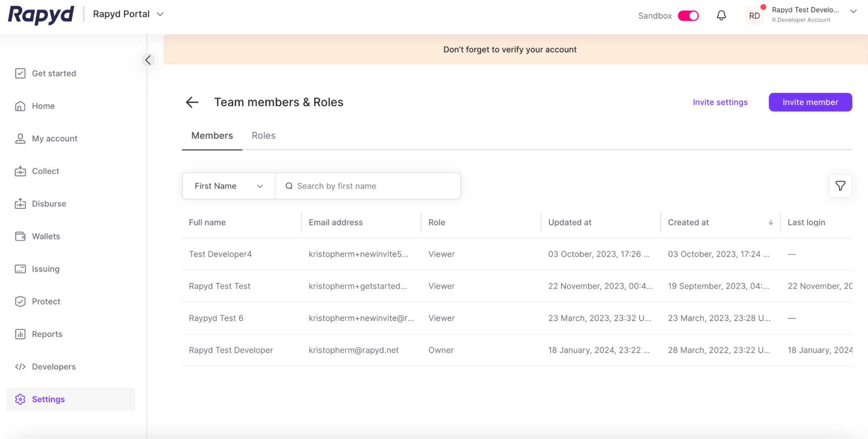Open the First Name search field dropdown
Screen dimensions: 868x439
coord(228,186)
